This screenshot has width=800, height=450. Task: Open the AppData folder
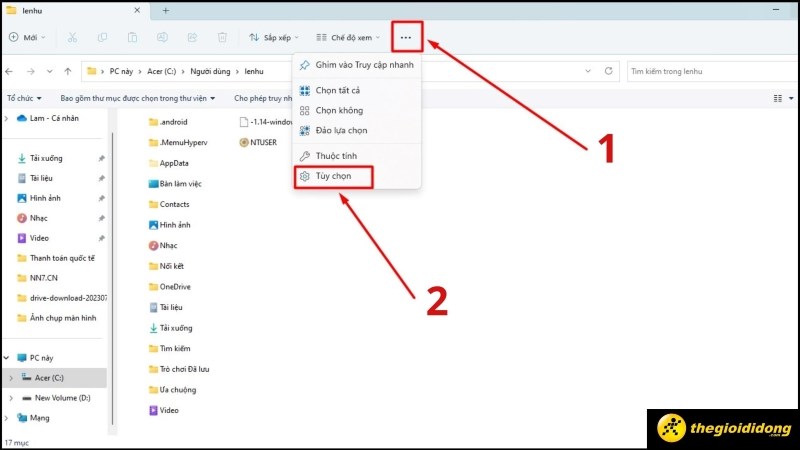click(x=173, y=163)
